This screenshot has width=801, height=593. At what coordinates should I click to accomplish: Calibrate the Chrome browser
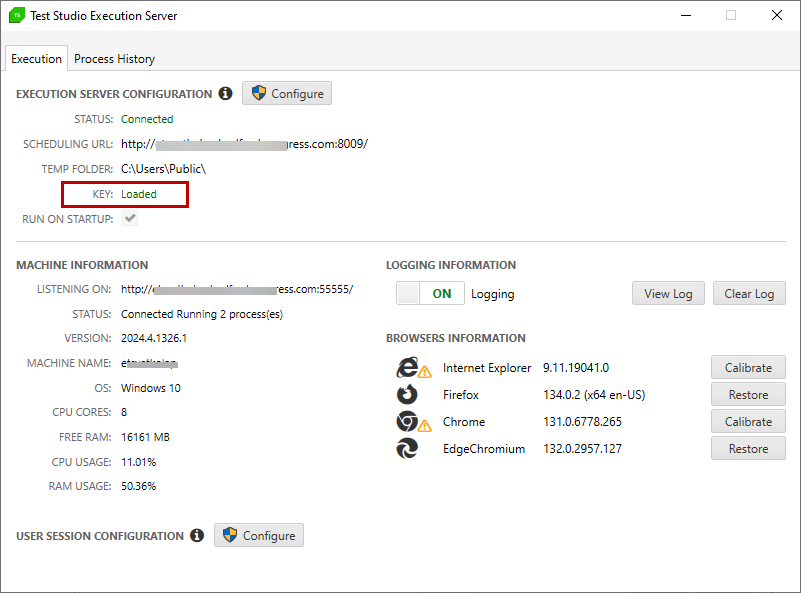[x=748, y=422]
